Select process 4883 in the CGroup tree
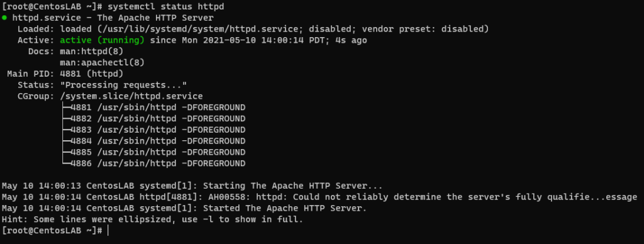Screen dimensions: 644x244 pos(158,130)
